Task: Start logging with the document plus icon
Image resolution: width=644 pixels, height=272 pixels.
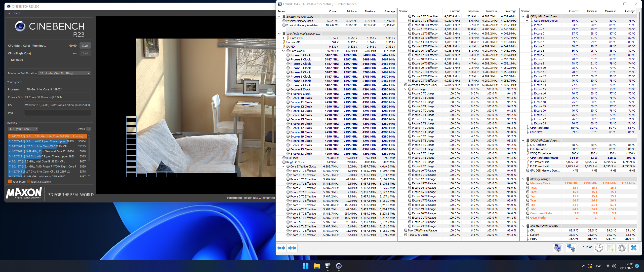Action: (x=611, y=248)
